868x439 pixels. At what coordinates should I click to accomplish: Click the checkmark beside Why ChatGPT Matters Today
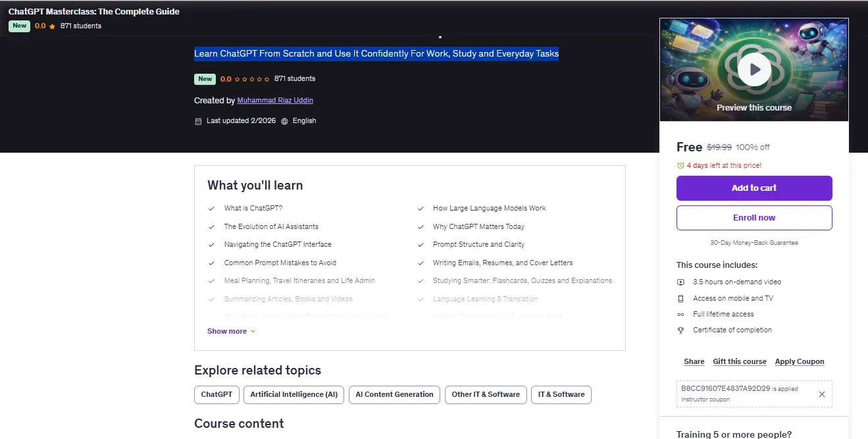point(421,227)
